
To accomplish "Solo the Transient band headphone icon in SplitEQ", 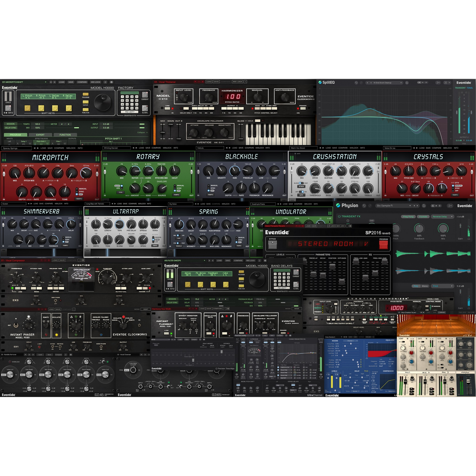I will tap(462, 92).
